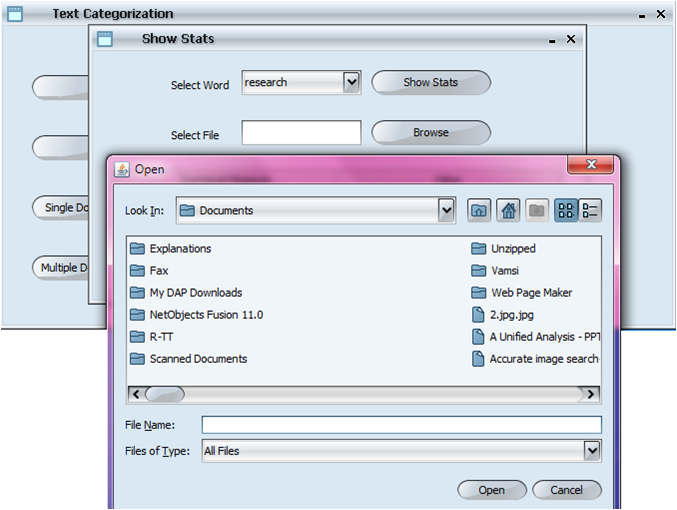Minimize the Text Categorization window

pyautogui.click(x=642, y=16)
